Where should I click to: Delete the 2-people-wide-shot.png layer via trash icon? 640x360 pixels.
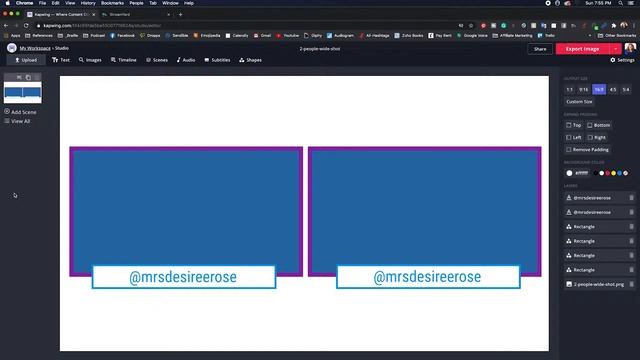(631, 284)
